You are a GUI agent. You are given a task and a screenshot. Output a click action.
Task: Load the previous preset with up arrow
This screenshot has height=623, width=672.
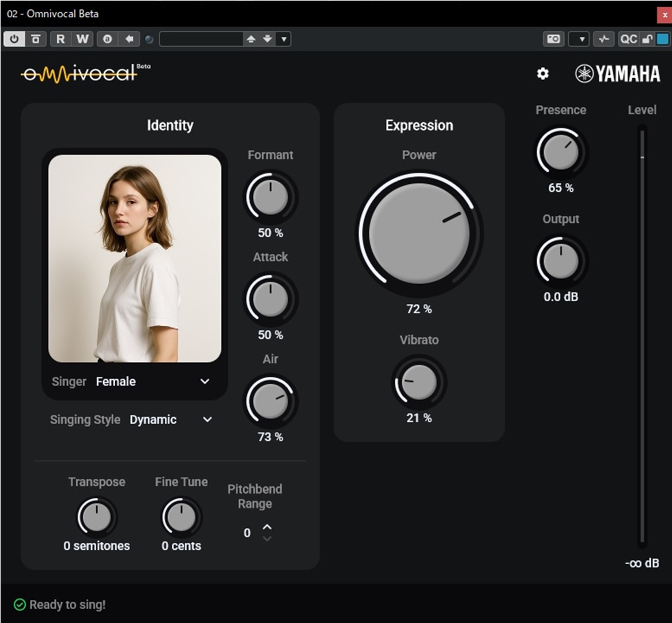click(x=251, y=39)
